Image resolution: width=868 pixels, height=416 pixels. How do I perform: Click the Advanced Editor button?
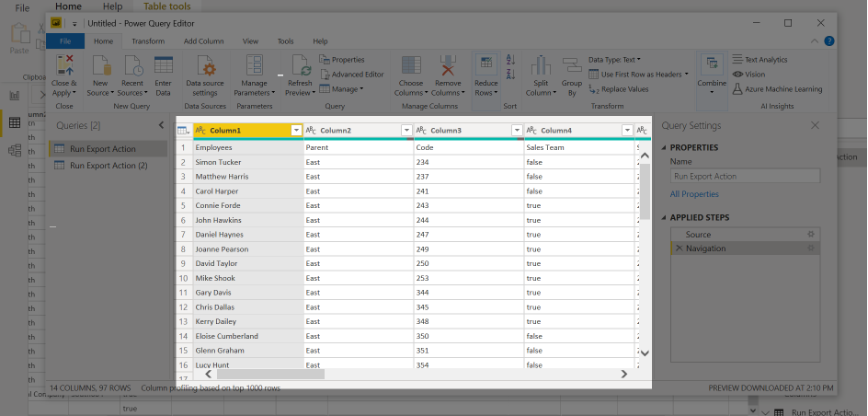tap(352, 75)
